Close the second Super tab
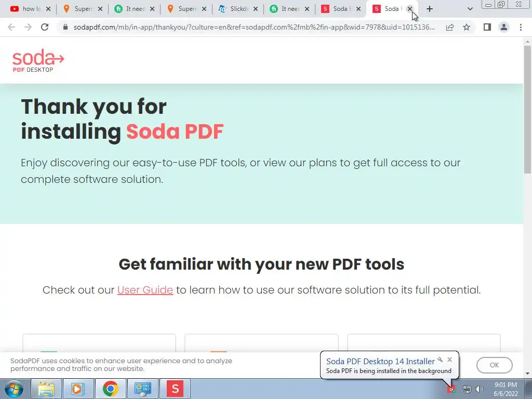 (204, 9)
